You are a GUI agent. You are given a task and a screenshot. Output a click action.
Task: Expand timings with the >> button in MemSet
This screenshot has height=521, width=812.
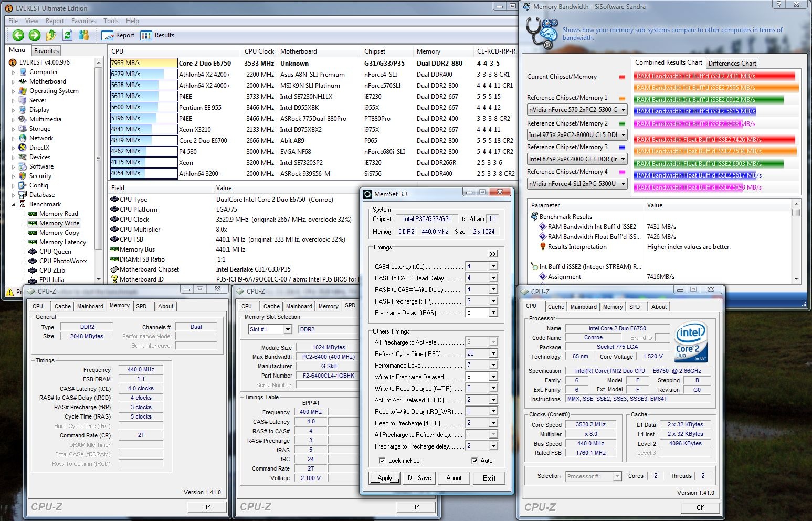pyautogui.click(x=493, y=254)
